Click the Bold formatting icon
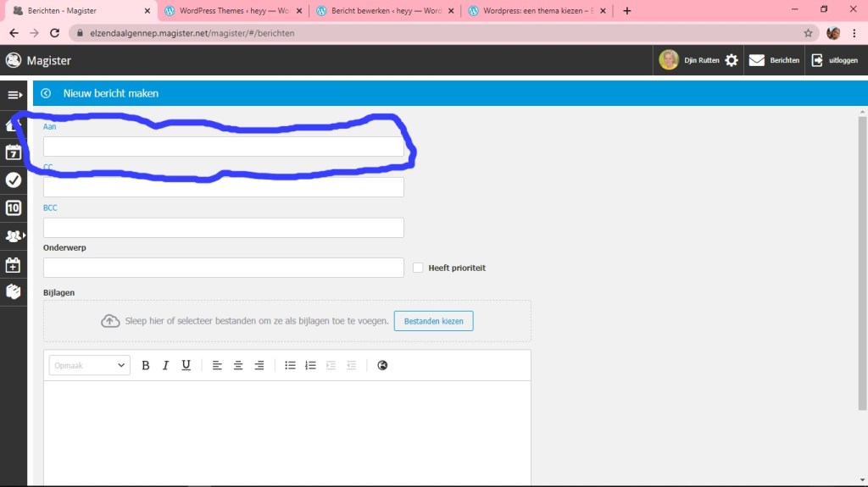 [146, 365]
